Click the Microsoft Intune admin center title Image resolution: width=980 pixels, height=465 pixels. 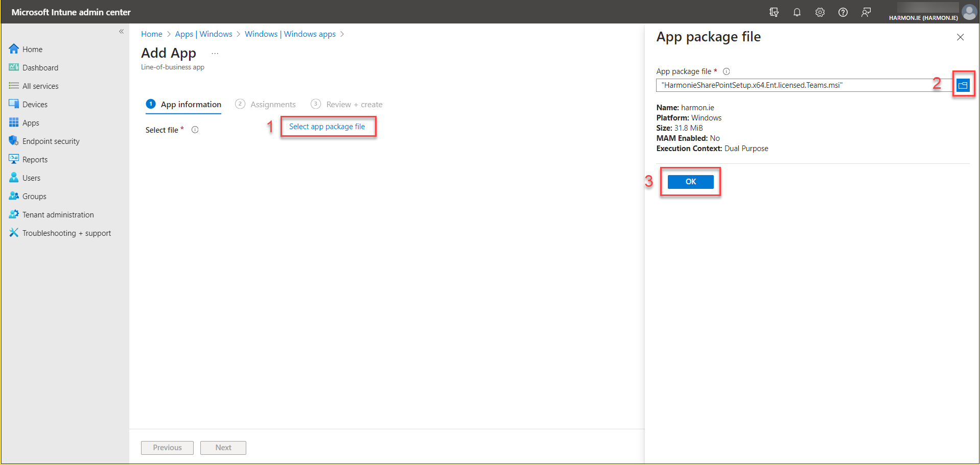pyautogui.click(x=71, y=12)
